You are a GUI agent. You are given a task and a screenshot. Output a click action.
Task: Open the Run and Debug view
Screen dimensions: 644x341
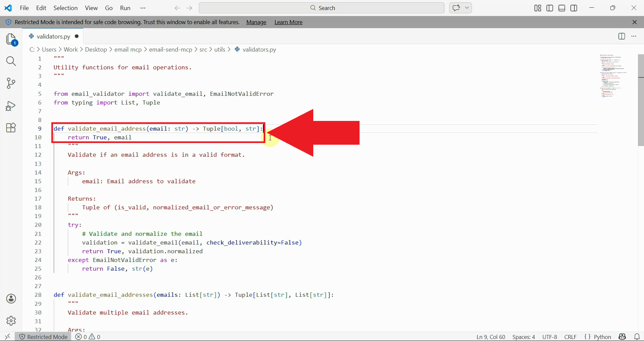[x=11, y=106]
